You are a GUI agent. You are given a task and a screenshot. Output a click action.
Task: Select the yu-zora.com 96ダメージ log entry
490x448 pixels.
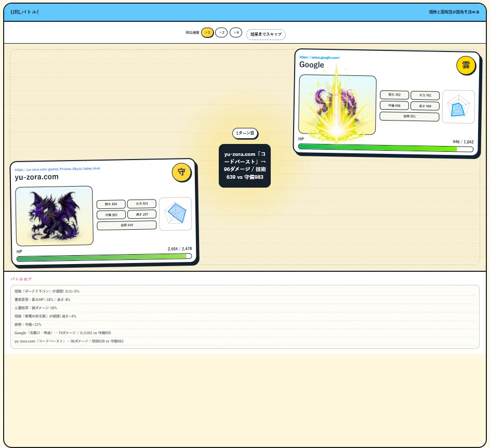245,341
